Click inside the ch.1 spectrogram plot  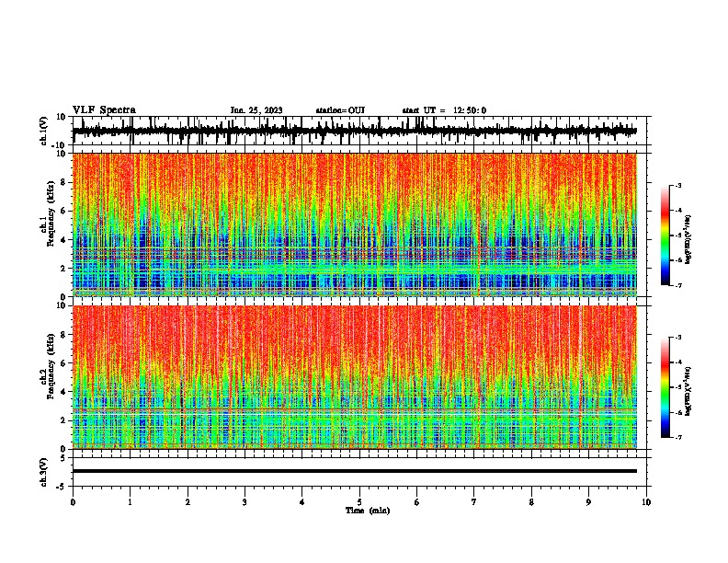coord(355,224)
